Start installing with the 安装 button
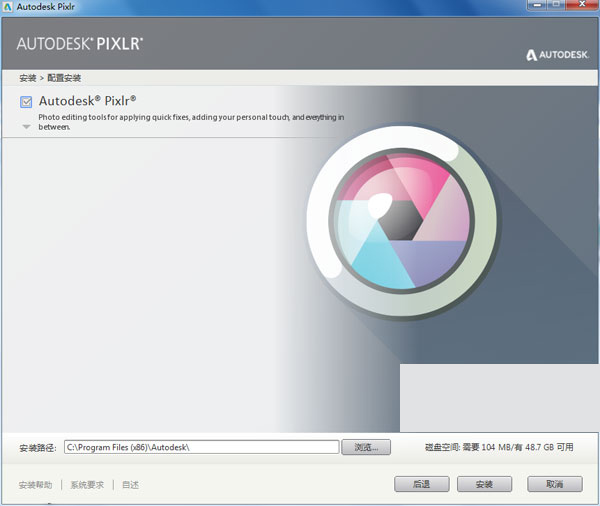 tap(484, 484)
